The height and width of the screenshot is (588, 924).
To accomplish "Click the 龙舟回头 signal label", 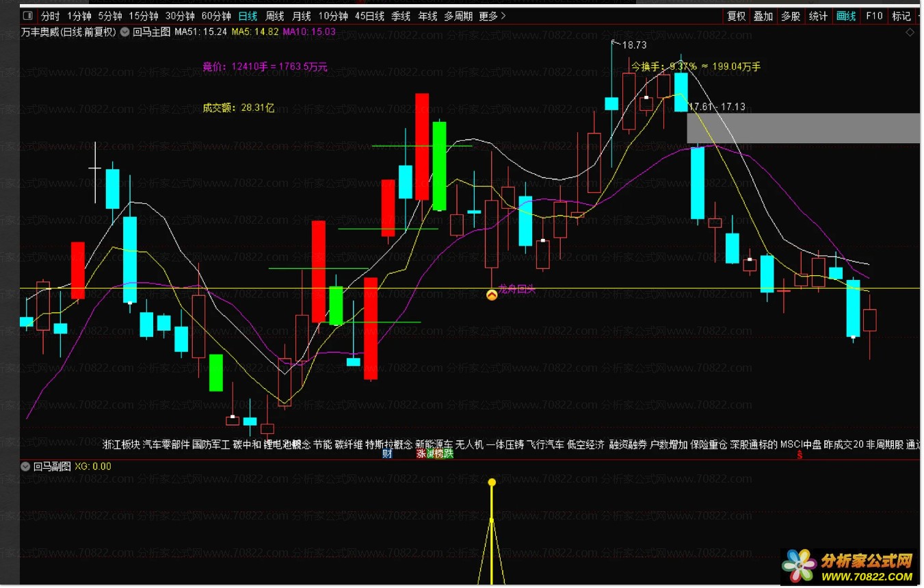I will pos(516,290).
